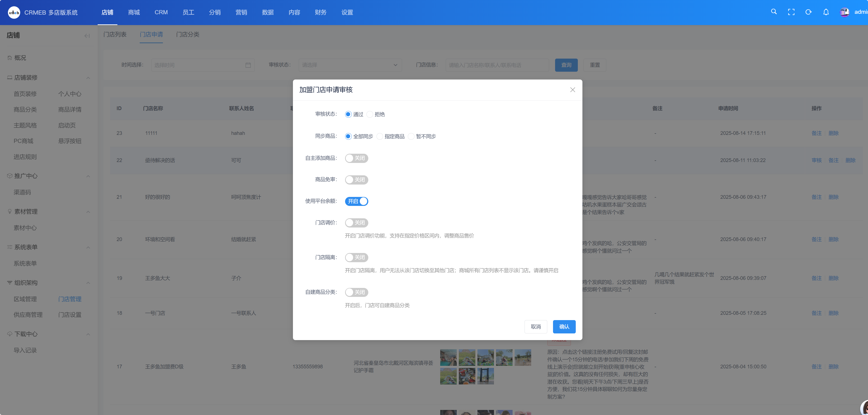Choose 指定商品 sync option
The image size is (868, 415).
(380, 136)
